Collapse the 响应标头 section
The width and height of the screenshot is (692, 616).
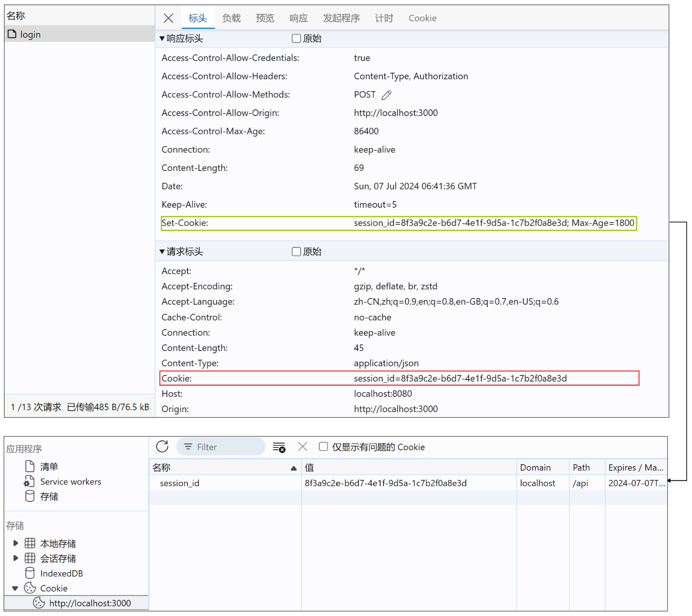pos(162,39)
